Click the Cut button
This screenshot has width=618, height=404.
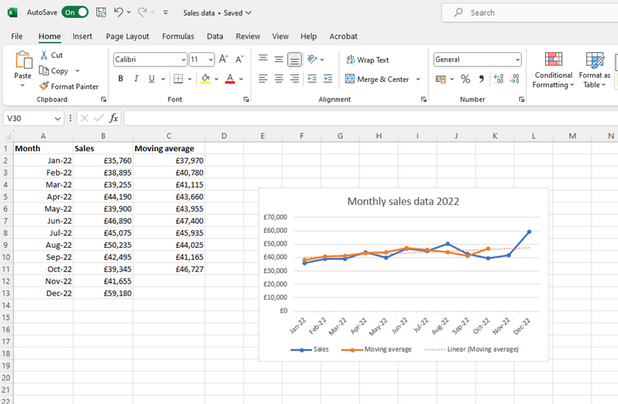click(52, 55)
